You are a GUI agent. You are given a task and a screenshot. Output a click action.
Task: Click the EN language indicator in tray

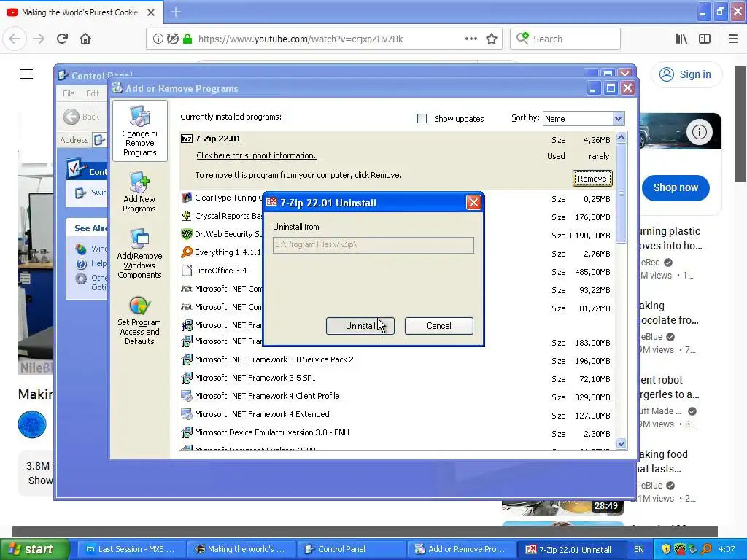point(639,549)
